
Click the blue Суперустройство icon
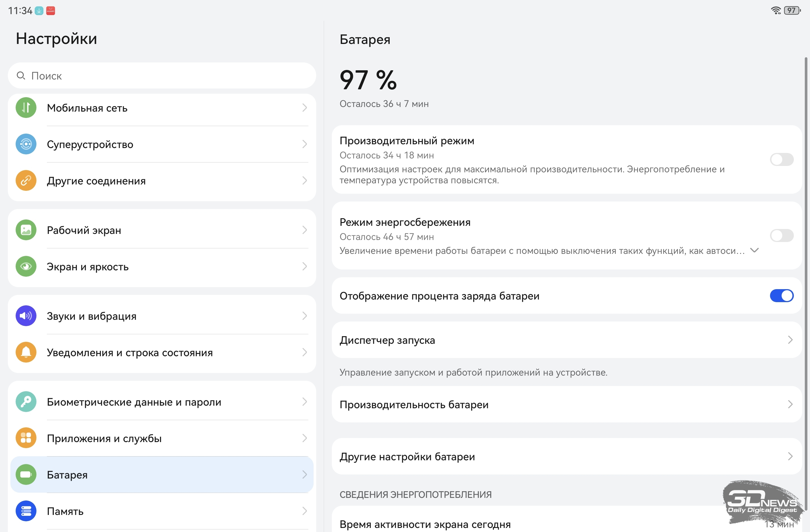point(26,144)
